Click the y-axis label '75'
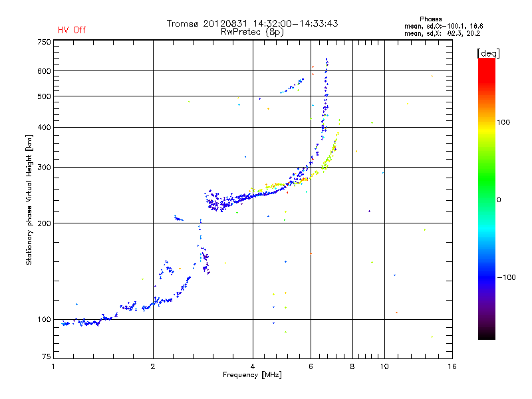532x399 pixels. tap(47, 356)
